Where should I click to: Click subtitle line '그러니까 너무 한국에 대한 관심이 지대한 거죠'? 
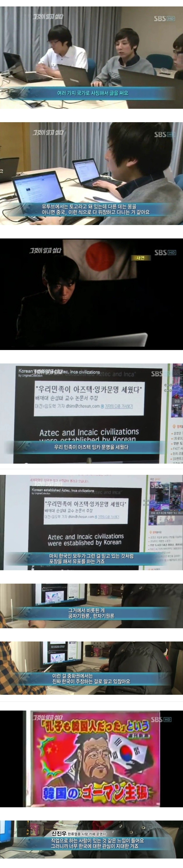tap(95, 846)
